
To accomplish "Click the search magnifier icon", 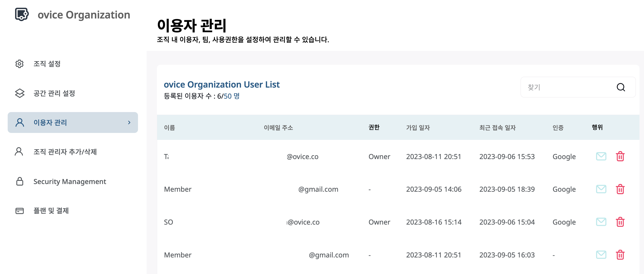I will [621, 87].
